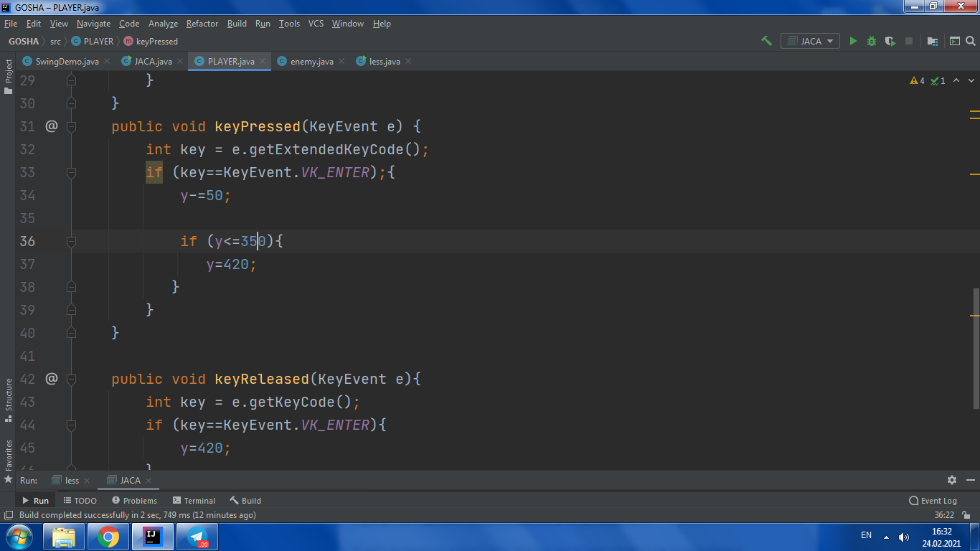
Task: Toggle fold marker at line 29
Action: [71, 80]
